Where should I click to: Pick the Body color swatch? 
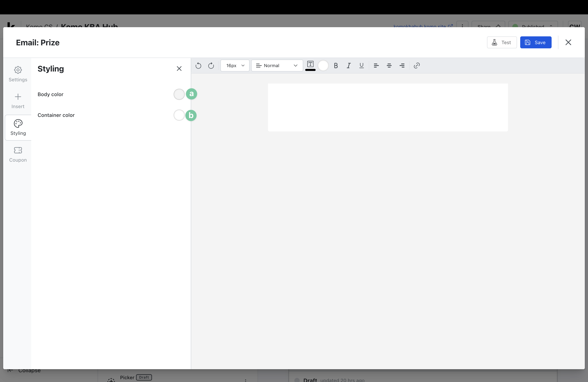[179, 94]
